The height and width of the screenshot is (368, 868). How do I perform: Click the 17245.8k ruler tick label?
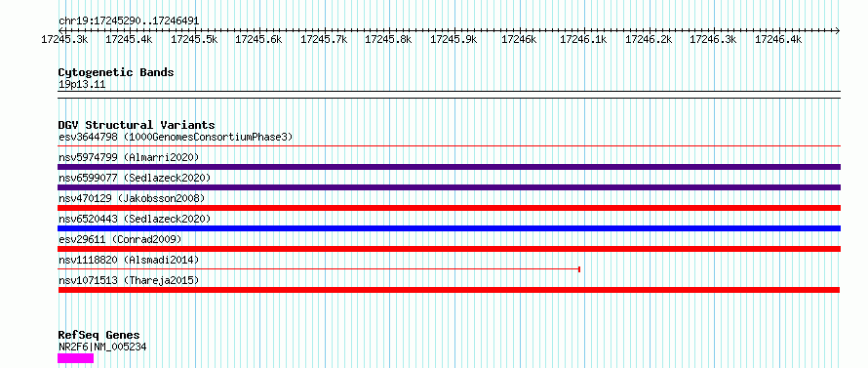pos(388,39)
